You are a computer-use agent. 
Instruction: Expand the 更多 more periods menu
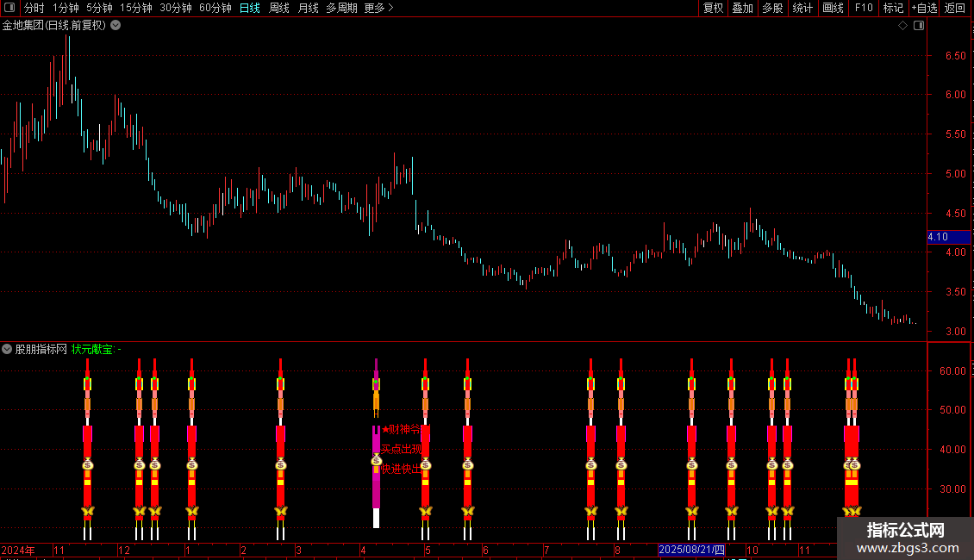click(378, 8)
